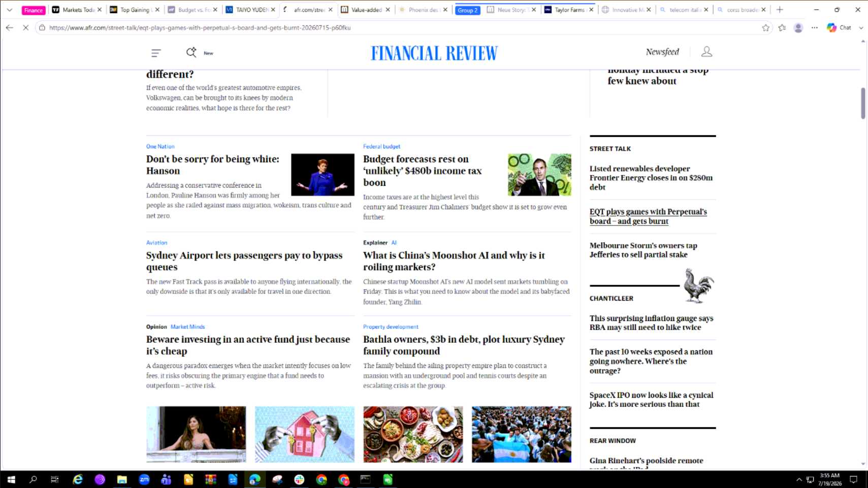Launch Internet Explorer from the taskbar
The image size is (868, 488).
pyautogui.click(x=78, y=479)
